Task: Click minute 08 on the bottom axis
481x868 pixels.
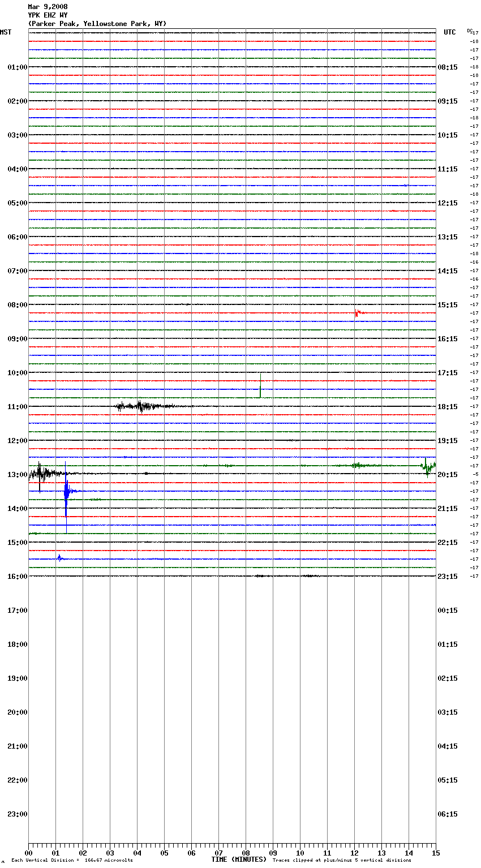Action: 246,853
